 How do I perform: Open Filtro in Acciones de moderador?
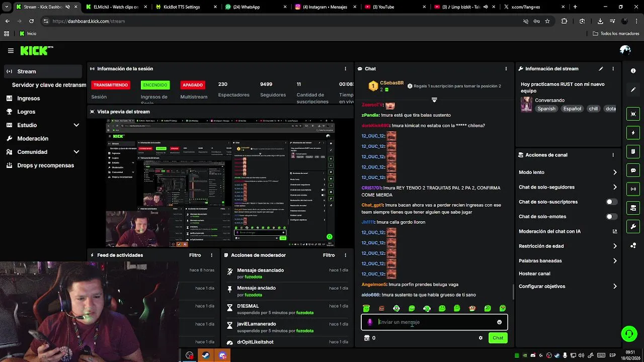[x=329, y=255]
